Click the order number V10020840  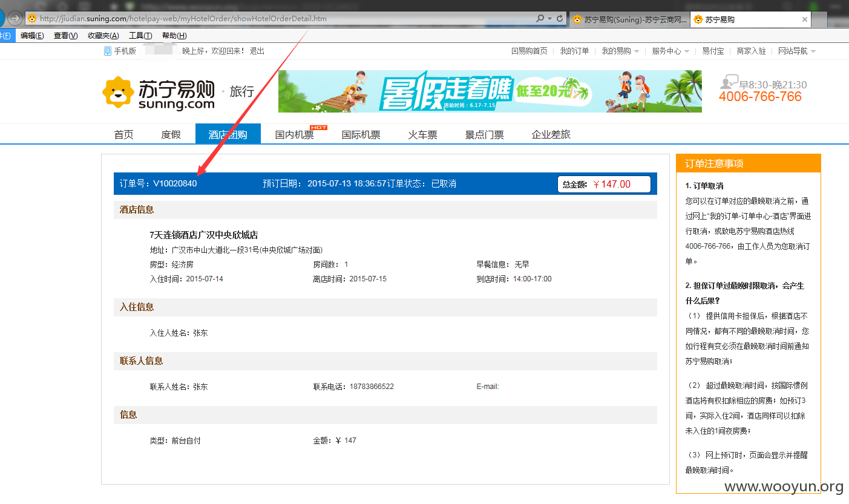click(175, 183)
